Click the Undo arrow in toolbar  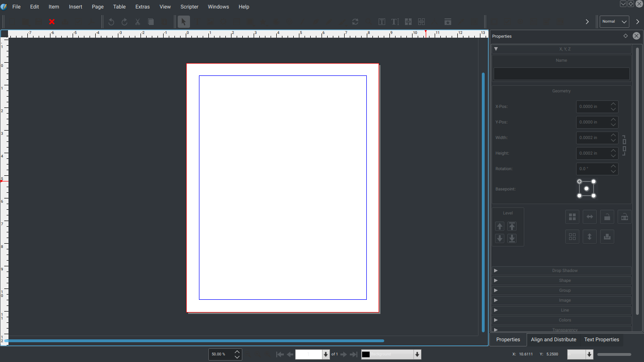pos(111,22)
